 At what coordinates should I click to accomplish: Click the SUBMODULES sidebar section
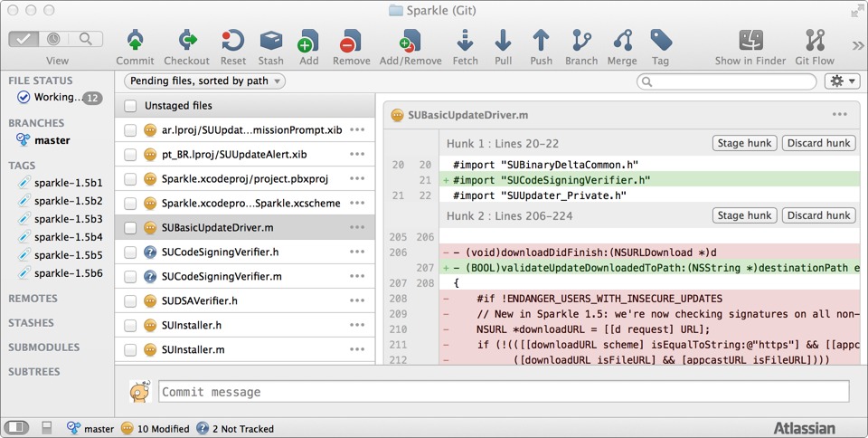coord(43,348)
